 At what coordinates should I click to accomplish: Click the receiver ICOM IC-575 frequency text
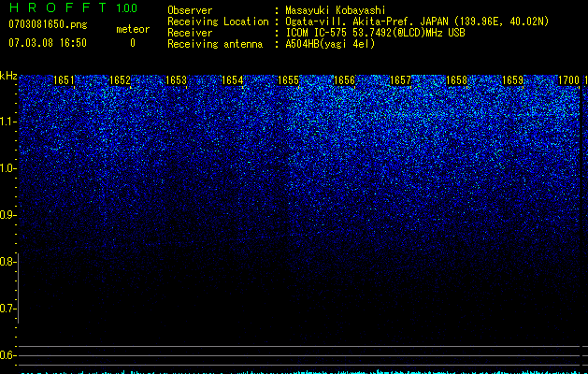pyautogui.click(x=375, y=33)
